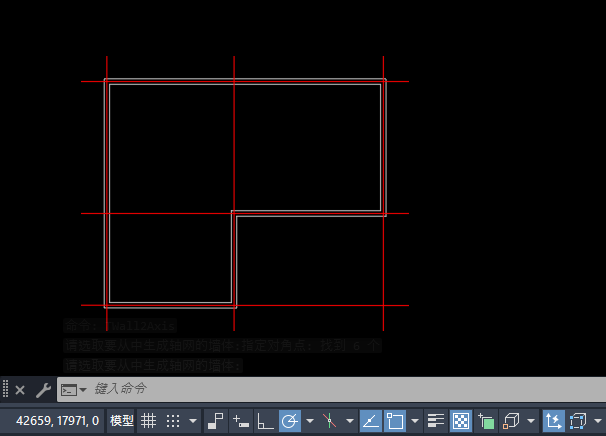Click the TWall2Axis command history line
606x436 pixels.
tap(120, 326)
